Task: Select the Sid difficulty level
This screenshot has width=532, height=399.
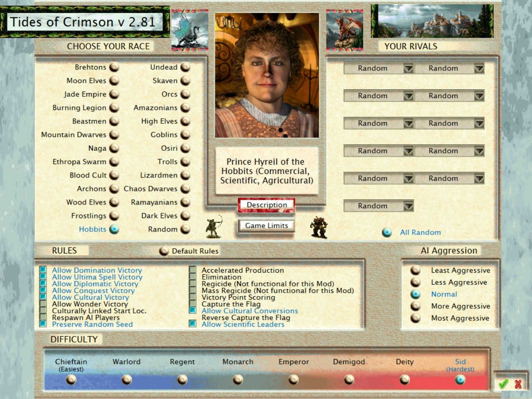Action: point(460,379)
